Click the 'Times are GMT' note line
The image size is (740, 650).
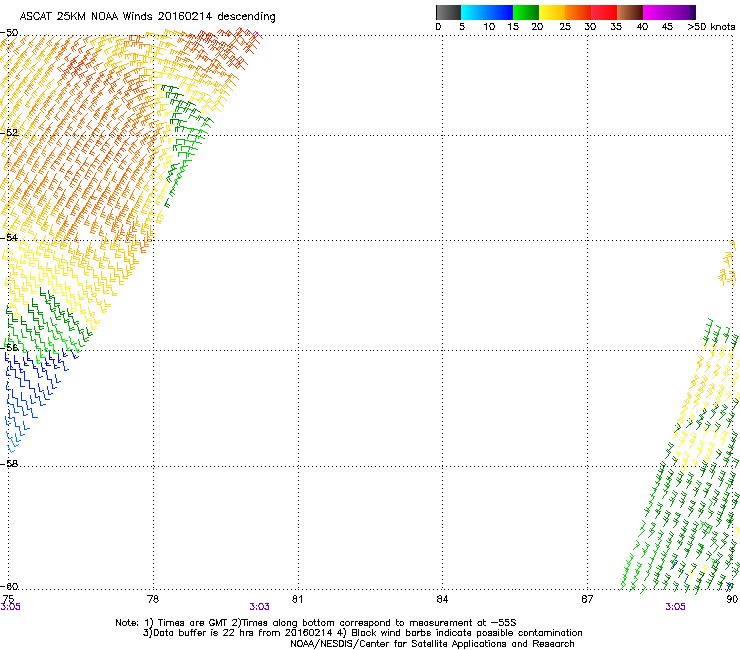point(316,623)
